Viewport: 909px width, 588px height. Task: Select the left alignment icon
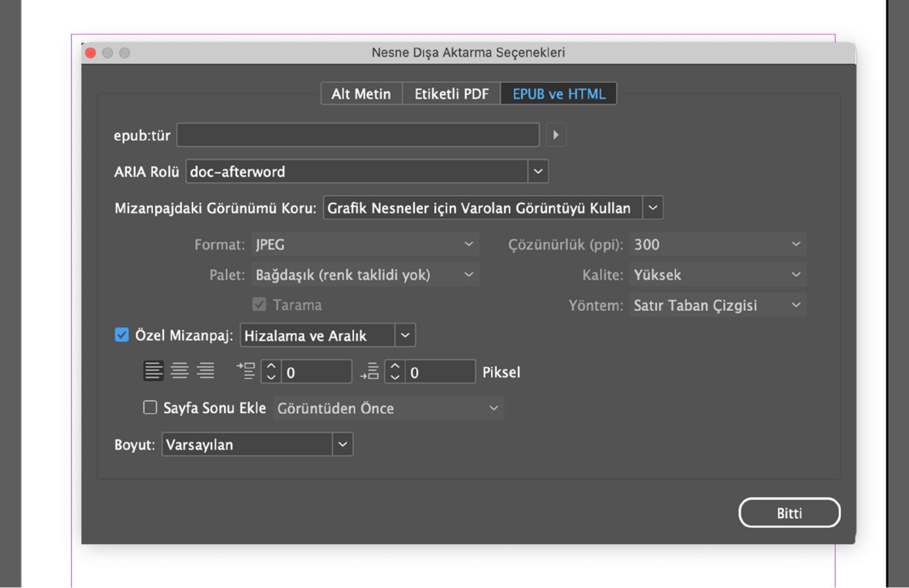coord(153,371)
